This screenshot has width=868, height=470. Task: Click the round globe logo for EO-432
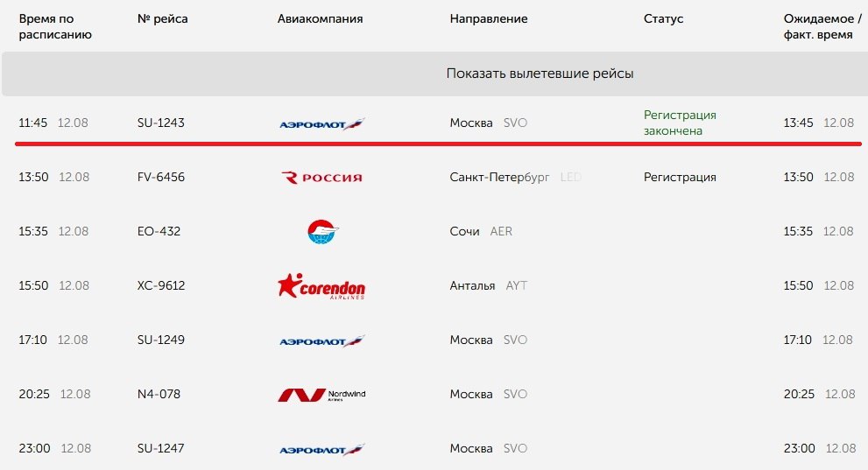pos(323,232)
